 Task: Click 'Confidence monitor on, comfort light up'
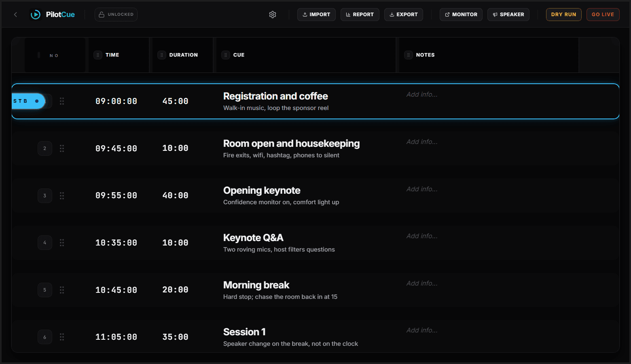tap(281, 202)
